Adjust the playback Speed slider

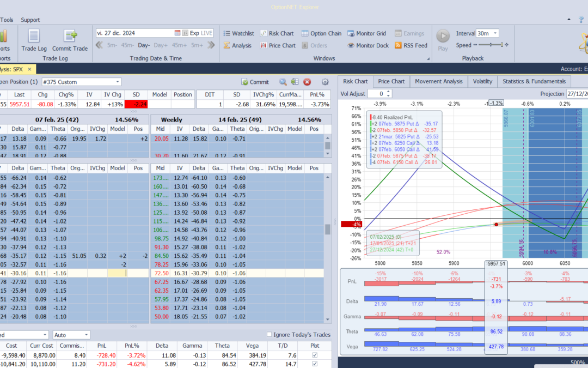point(490,45)
